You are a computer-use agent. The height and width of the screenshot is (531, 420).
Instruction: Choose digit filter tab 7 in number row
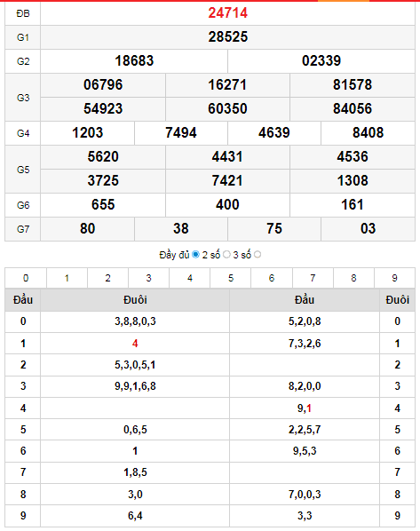coord(313,278)
